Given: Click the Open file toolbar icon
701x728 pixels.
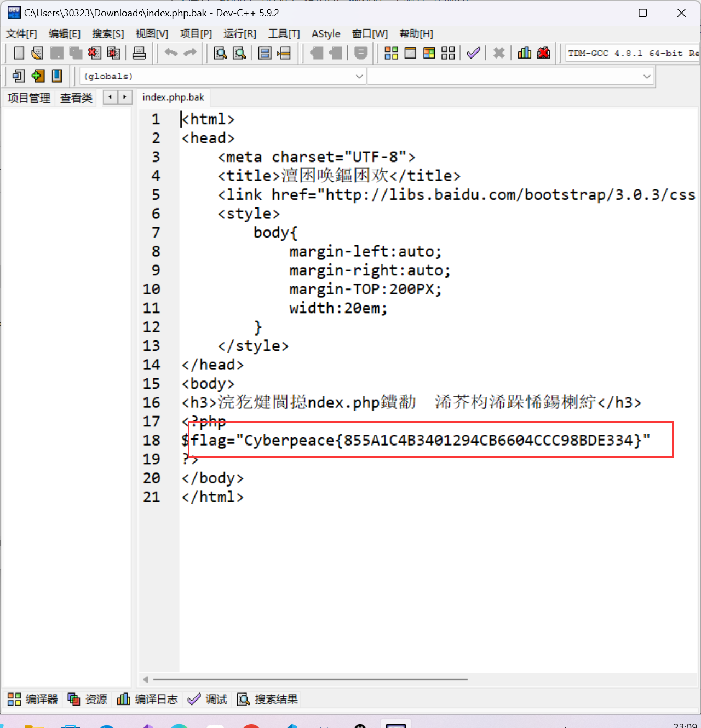Looking at the screenshot, I should tap(37, 53).
